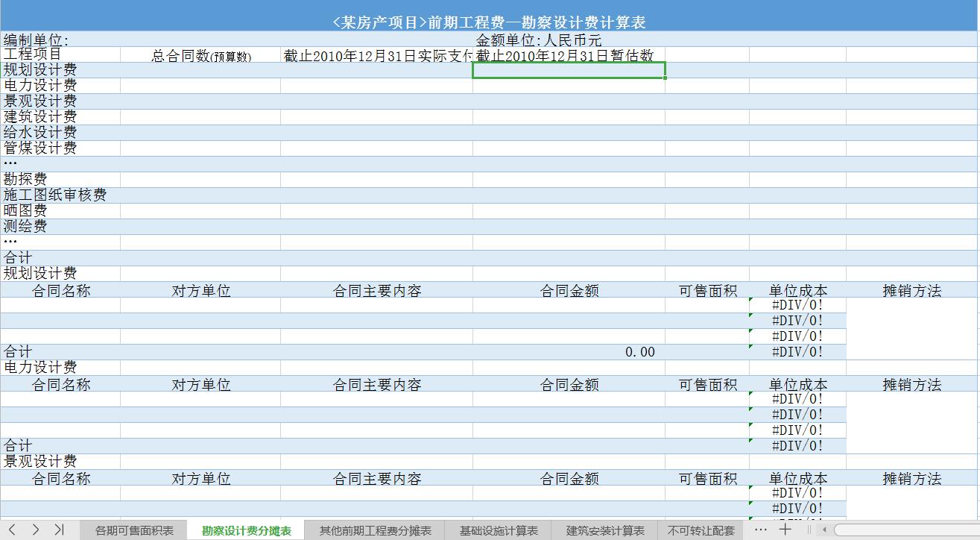
Task: Switch to the 各期可售面积表 sheet tab
Action: pyautogui.click(x=134, y=530)
